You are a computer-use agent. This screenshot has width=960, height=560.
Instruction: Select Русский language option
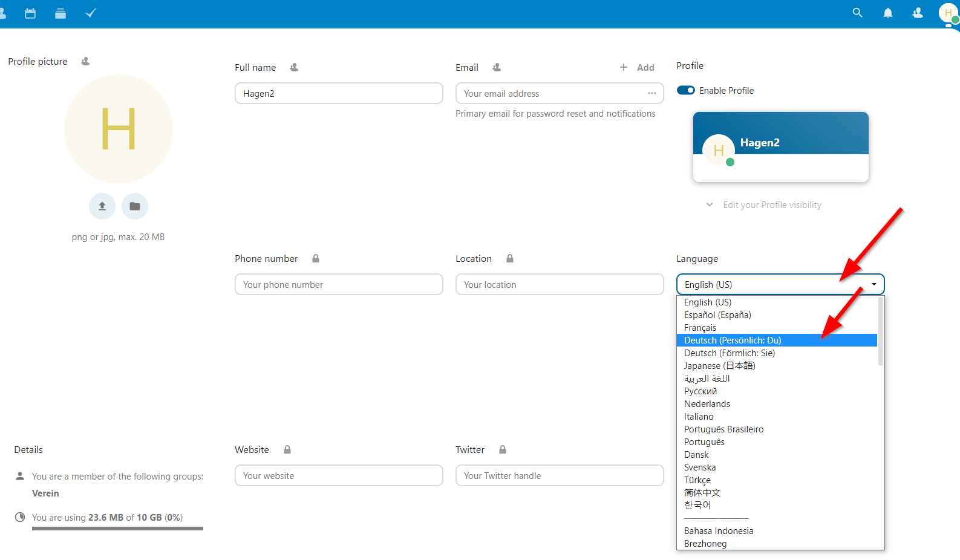tap(777, 391)
